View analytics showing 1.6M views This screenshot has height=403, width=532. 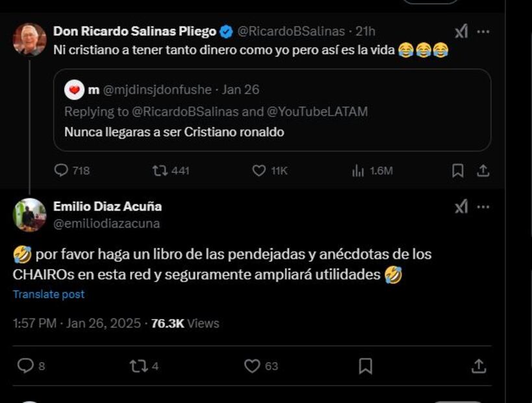click(x=358, y=170)
